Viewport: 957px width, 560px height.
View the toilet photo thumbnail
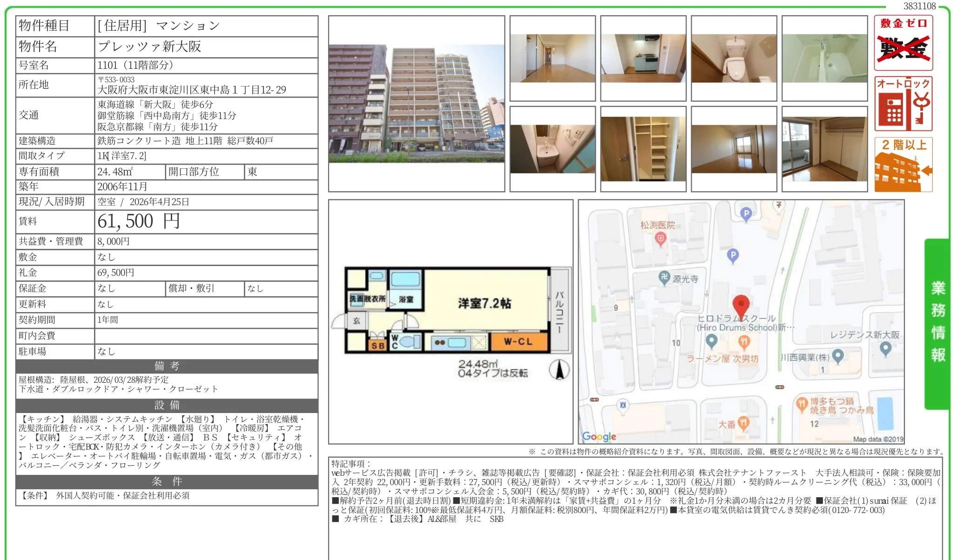tap(734, 59)
